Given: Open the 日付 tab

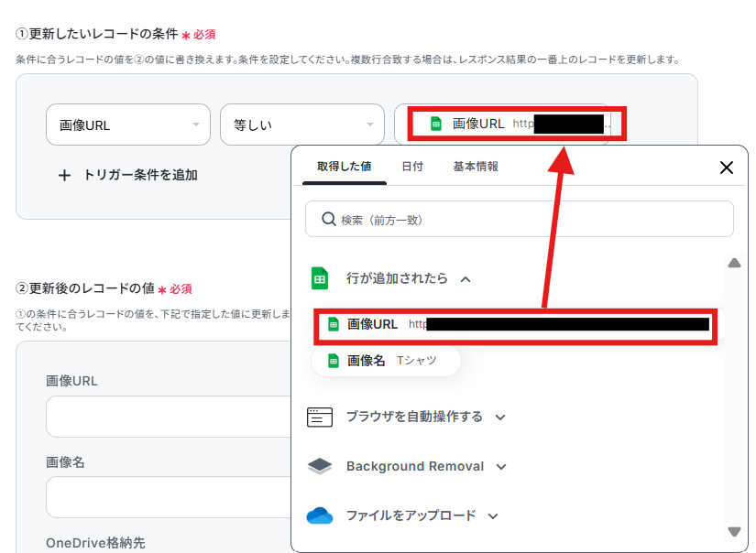Looking at the screenshot, I should pyautogui.click(x=412, y=167).
